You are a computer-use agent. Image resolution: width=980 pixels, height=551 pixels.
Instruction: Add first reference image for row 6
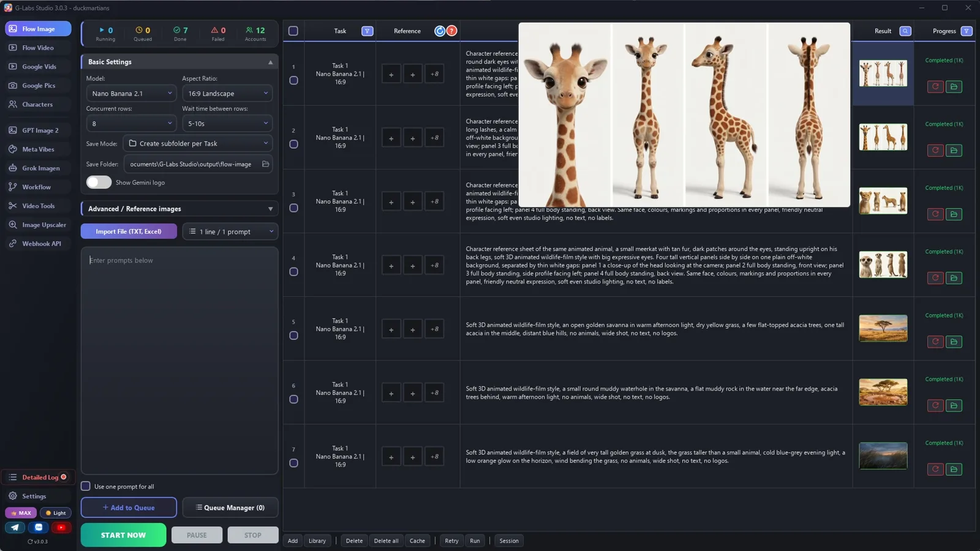click(391, 393)
